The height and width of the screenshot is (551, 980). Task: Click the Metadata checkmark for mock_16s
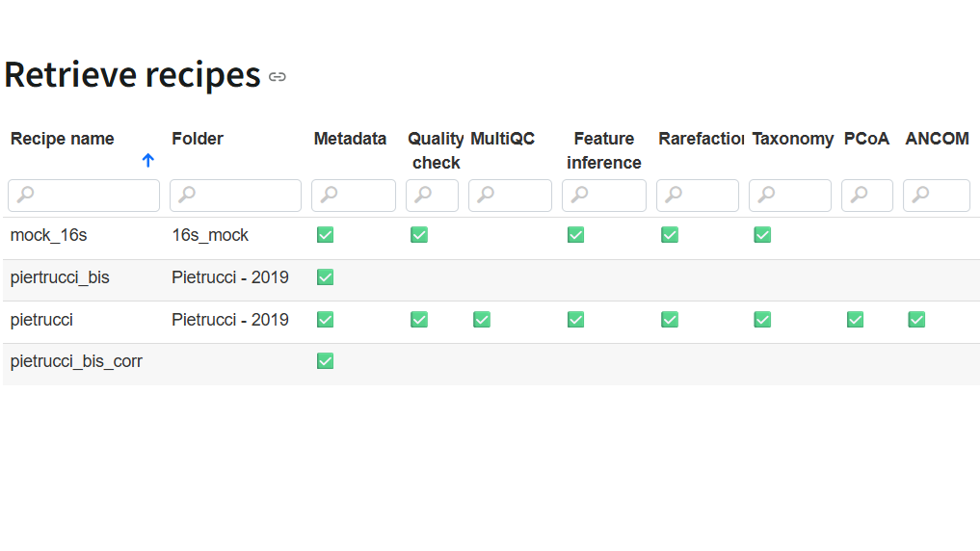[325, 235]
